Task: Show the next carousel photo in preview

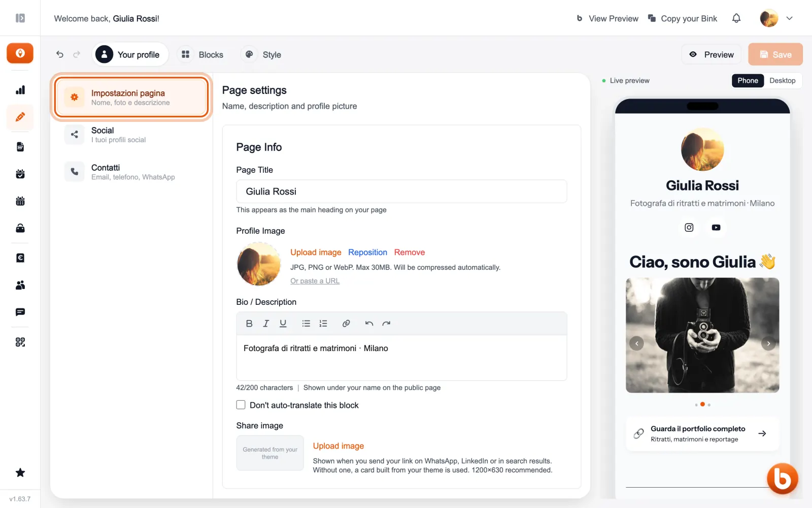Action: tap(768, 343)
